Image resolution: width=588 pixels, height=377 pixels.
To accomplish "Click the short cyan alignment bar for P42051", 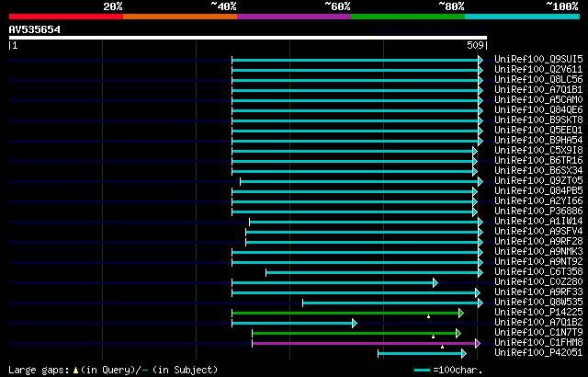I will [x=420, y=353].
